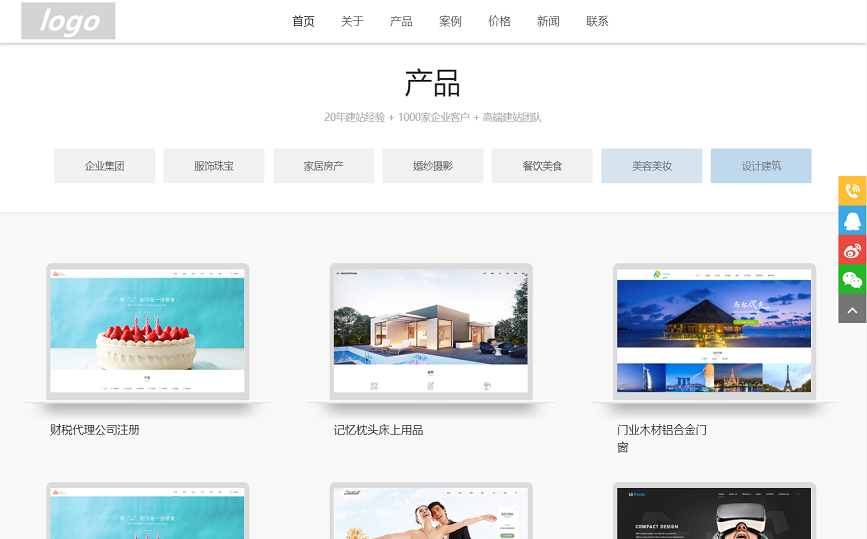This screenshot has height=539, width=867.
Task: Choose the 美容美妆 category
Action: [x=652, y=166]
